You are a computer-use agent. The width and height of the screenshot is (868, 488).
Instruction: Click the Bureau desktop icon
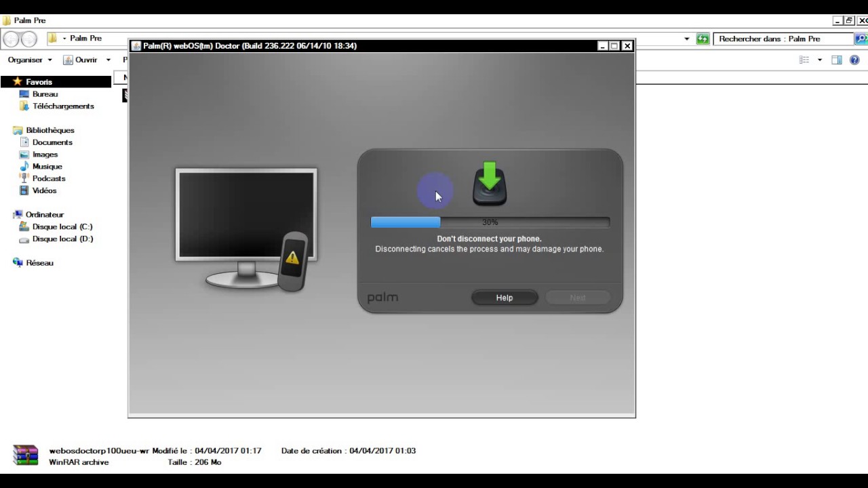click(24, 94)
